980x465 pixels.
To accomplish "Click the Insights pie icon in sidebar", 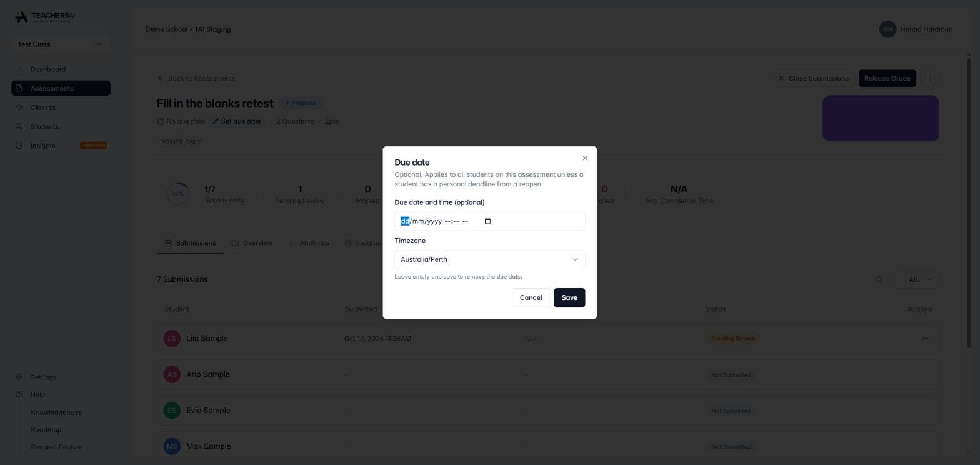I will point(19,146).
